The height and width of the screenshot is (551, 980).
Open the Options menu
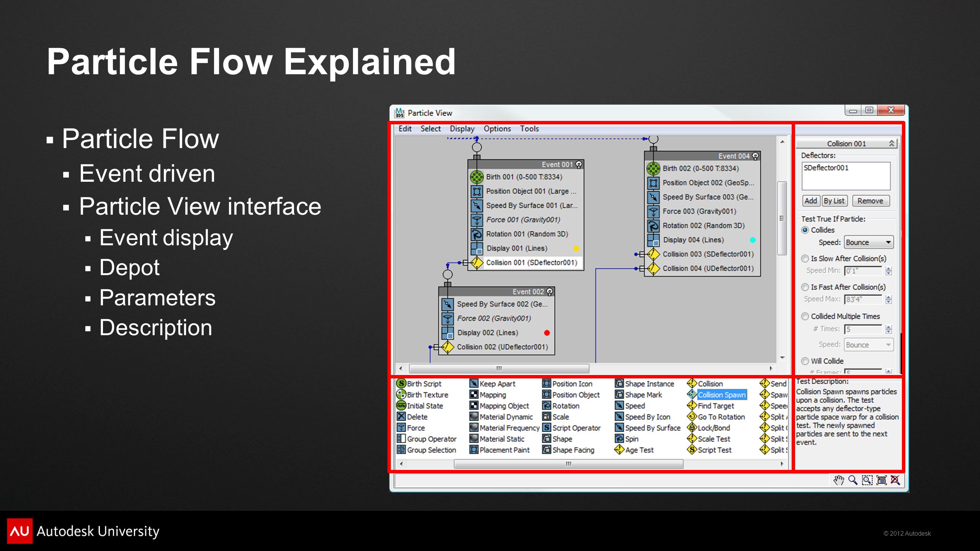(x=497, y=129)
